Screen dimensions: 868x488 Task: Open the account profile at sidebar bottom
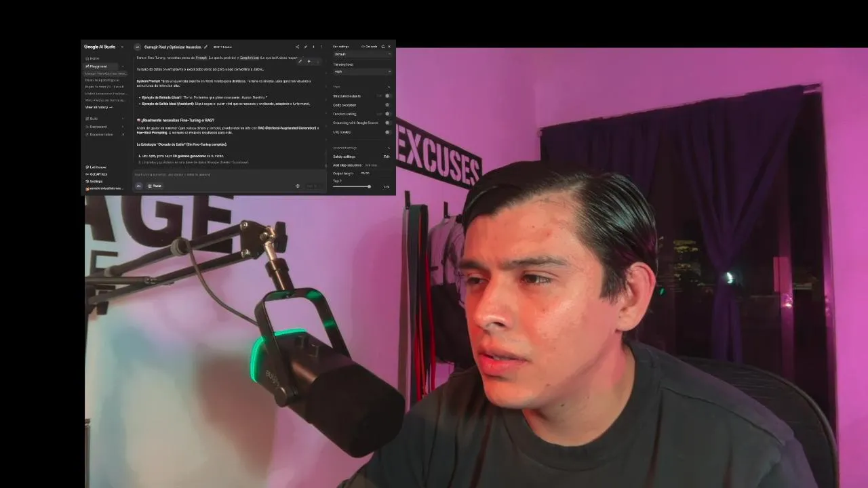tap(104, 188)
